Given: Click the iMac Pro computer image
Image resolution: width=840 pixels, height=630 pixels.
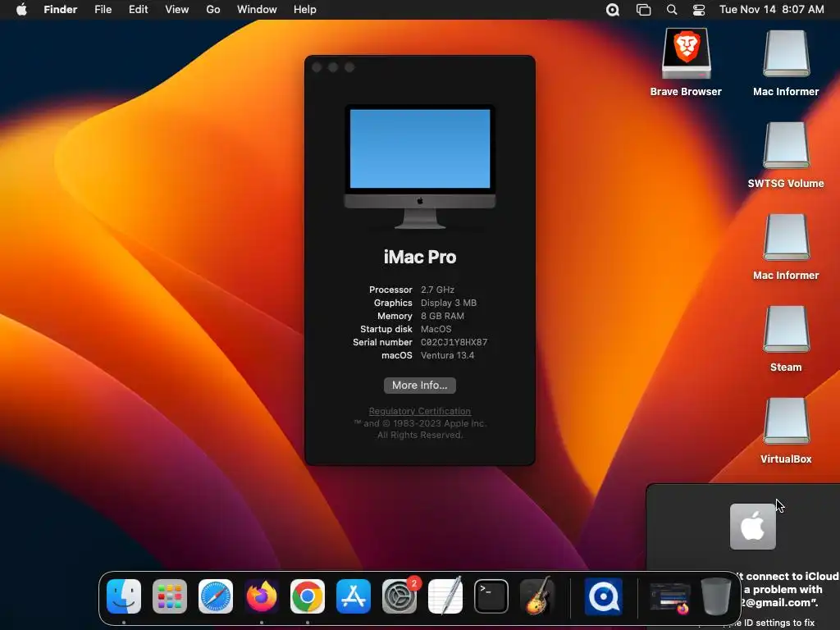Looking at the screenshot, I should 420,167.
